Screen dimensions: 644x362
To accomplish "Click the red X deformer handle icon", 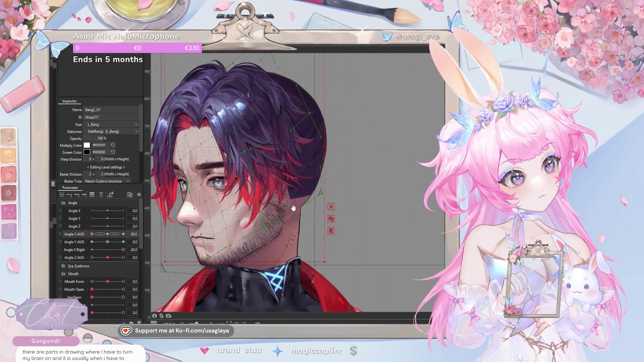I will 331,207.
